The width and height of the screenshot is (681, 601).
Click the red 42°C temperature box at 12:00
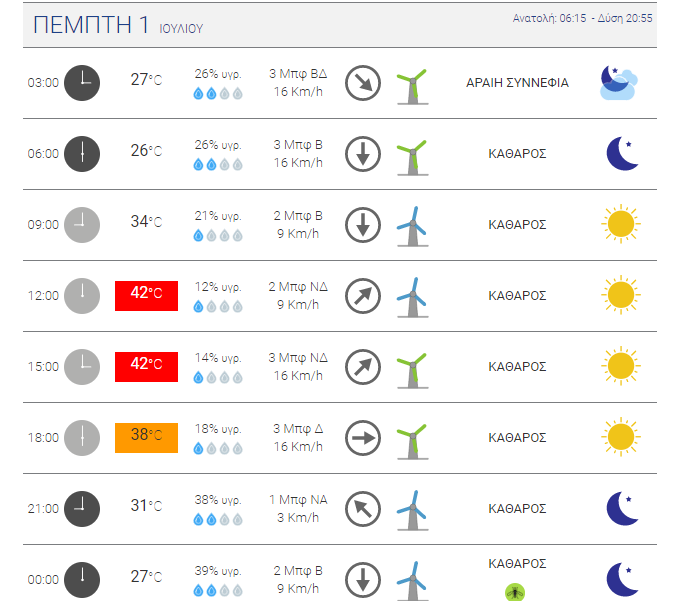point(146,296)
